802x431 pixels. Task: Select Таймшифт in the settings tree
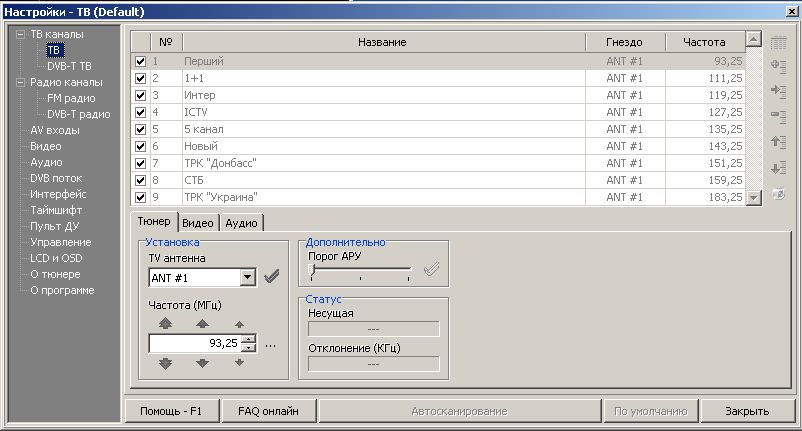click(56, 210)
